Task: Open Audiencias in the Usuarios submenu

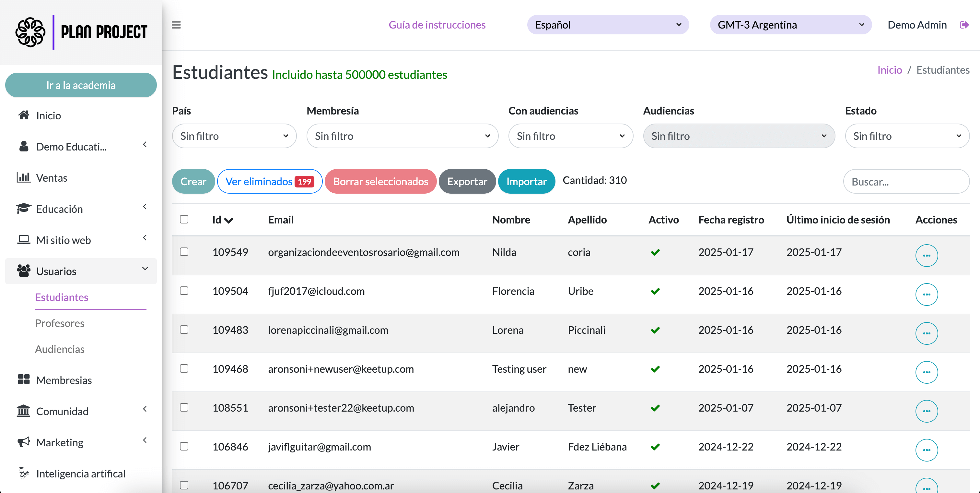Action: coord(60,349)
